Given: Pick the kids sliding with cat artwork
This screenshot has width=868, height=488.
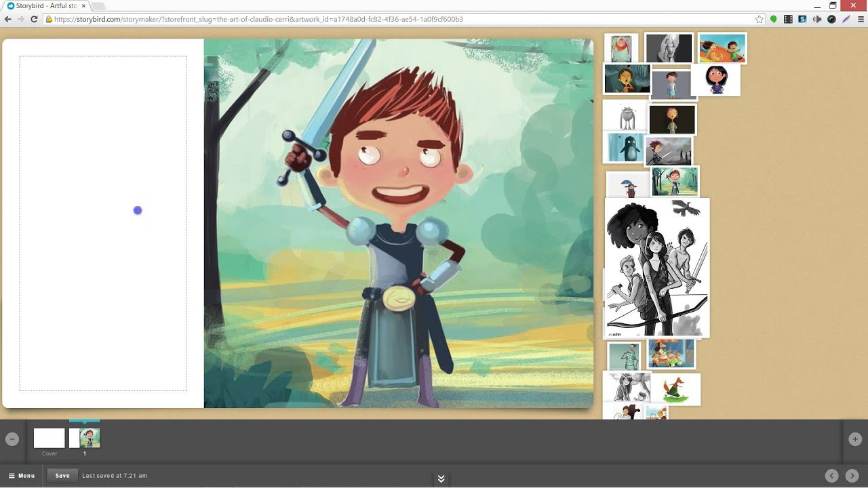Looking at the screenshot, I should point(722,48).
